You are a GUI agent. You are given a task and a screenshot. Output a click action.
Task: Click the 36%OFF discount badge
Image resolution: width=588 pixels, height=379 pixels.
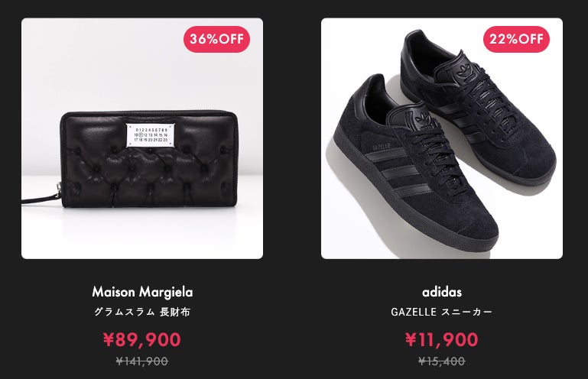[x=216, y=39]
